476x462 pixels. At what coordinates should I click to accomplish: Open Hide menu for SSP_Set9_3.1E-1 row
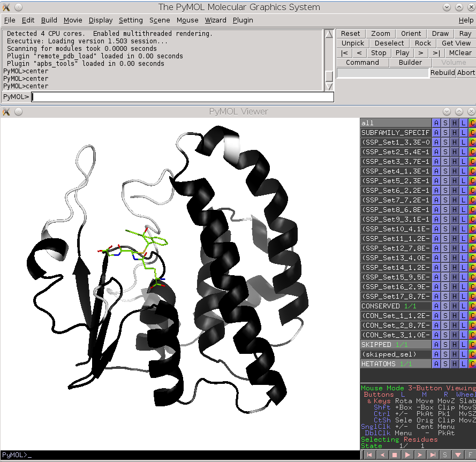point(454,219)
